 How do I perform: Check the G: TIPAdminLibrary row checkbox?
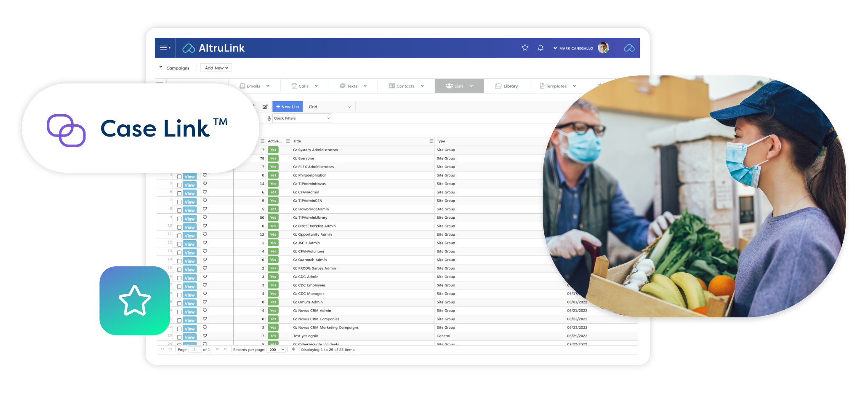click(x=179, y=219)
